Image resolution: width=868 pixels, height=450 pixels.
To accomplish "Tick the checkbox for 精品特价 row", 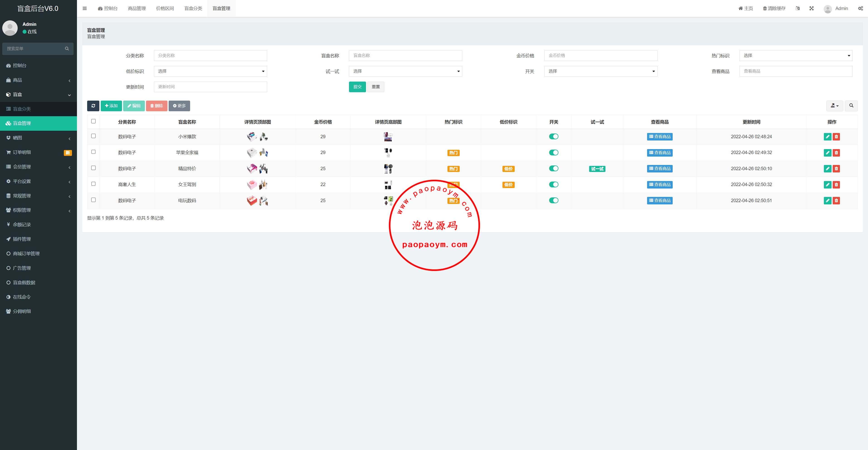I will point(93,168).
